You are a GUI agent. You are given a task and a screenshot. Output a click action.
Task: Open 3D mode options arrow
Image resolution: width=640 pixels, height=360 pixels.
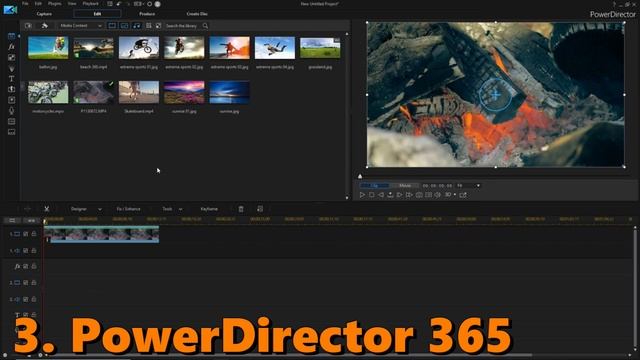(455, 195)
